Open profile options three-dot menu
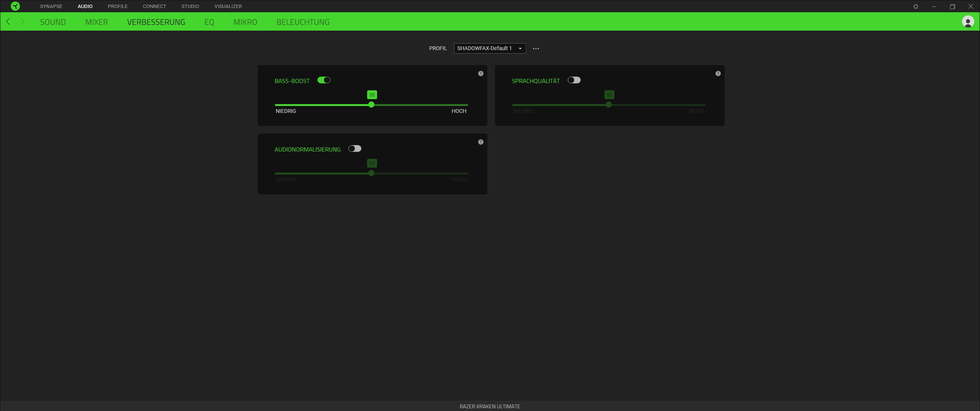Screen dimensions: 980x411 tap(536, 49)
